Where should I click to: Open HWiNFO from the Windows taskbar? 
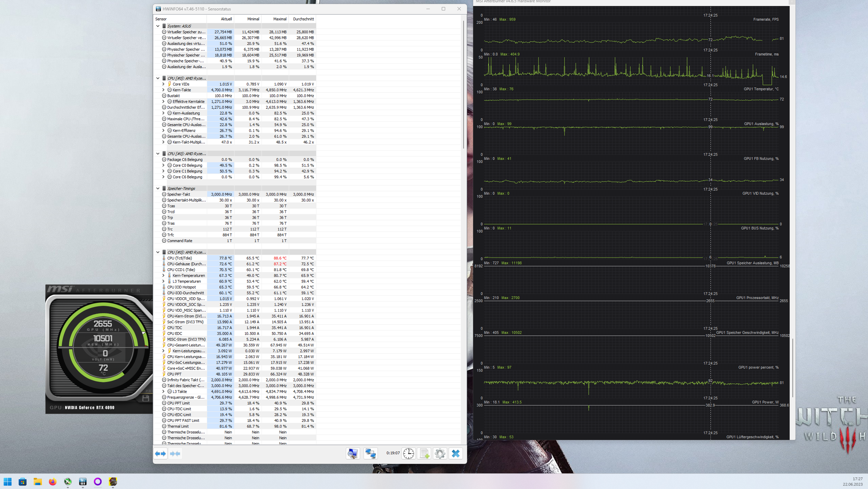coord(83,482)
